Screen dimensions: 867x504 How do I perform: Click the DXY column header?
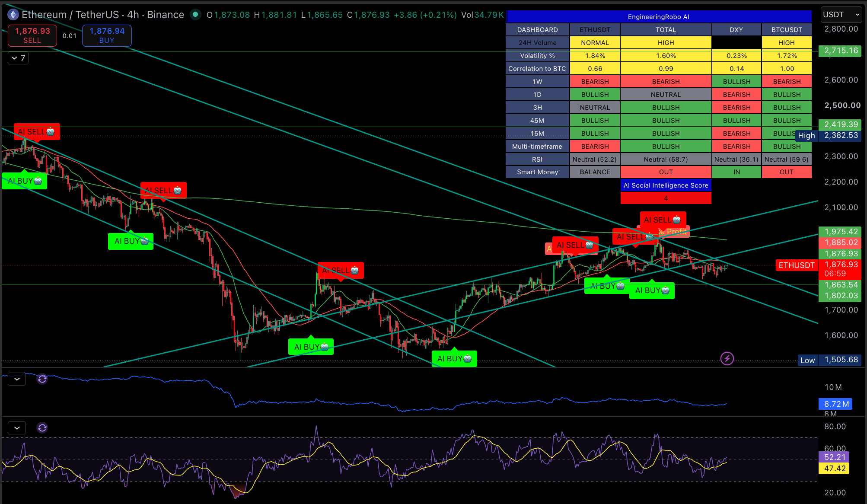736,30
